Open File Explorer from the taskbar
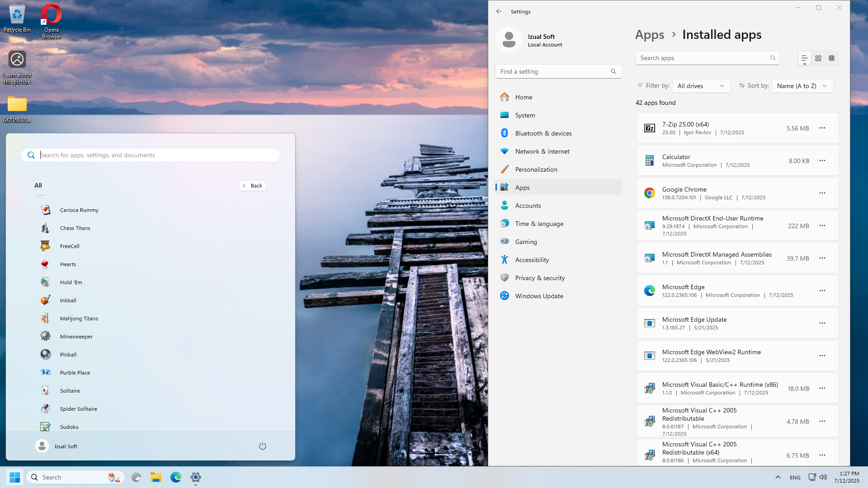Image resolution: width=868 pixels, height=488 pixels. (x=156, y=477)
